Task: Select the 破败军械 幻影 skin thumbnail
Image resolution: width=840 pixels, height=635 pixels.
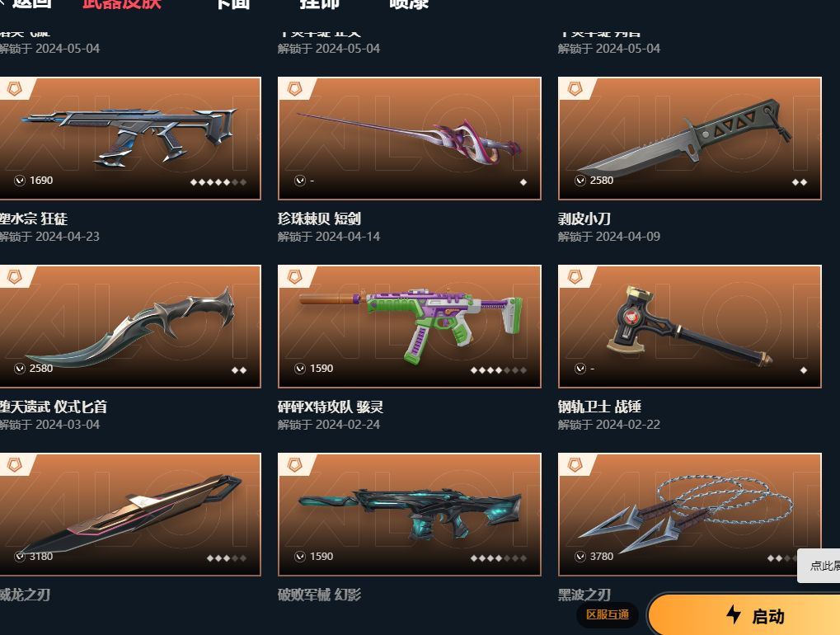Action: click(410, 515)
